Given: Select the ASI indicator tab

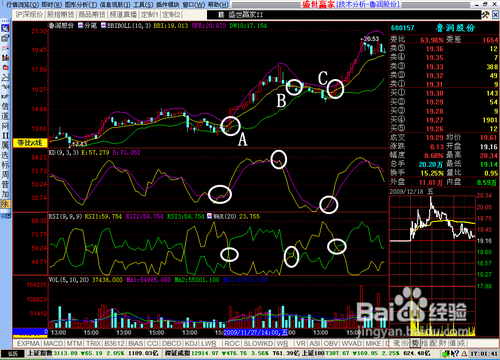Looking at the screenshot, I should point(315,343).
